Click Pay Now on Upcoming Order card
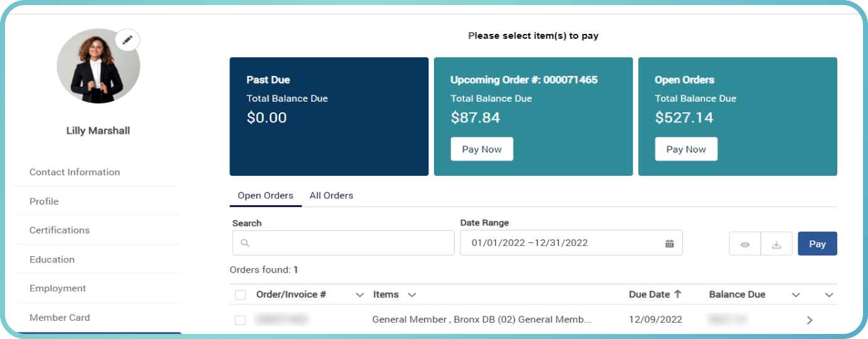The width and height of the screenshot is (868, 339). coord(482,149)
